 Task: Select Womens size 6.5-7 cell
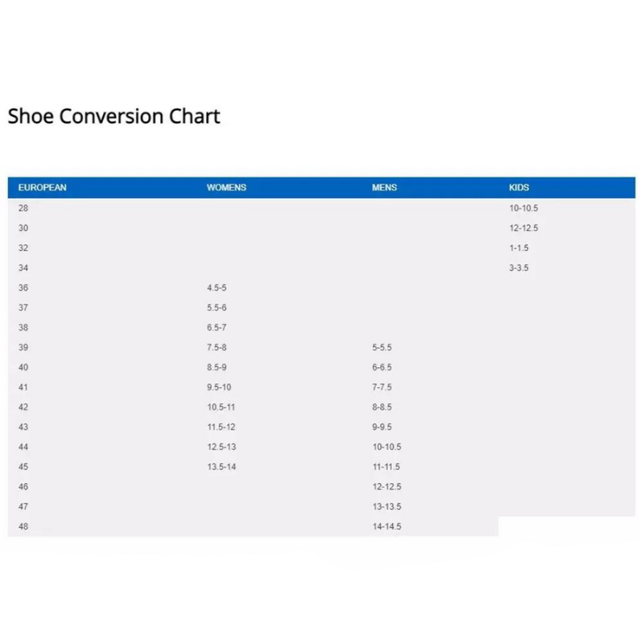pyautogui.click(x=217, y=328)
